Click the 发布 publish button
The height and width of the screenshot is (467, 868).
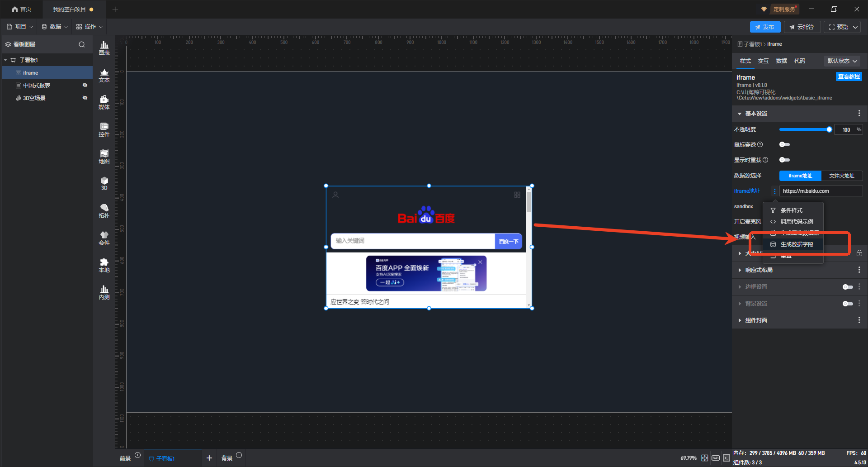(x=764, y=27)
